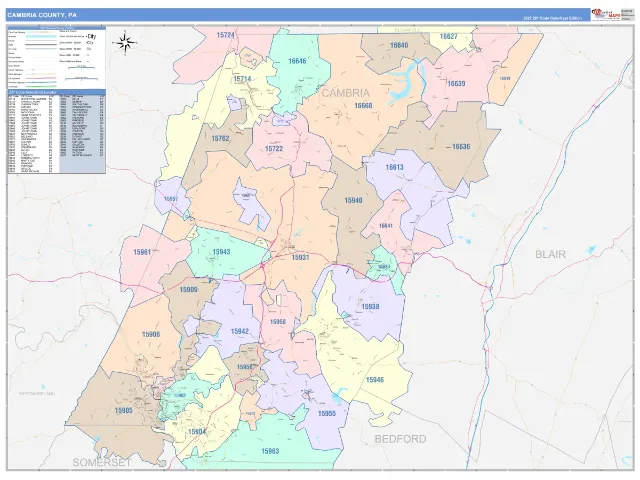640x480 pixels.
Task: Select ZIP code 15762 label
Action: [x=220, y=139]
